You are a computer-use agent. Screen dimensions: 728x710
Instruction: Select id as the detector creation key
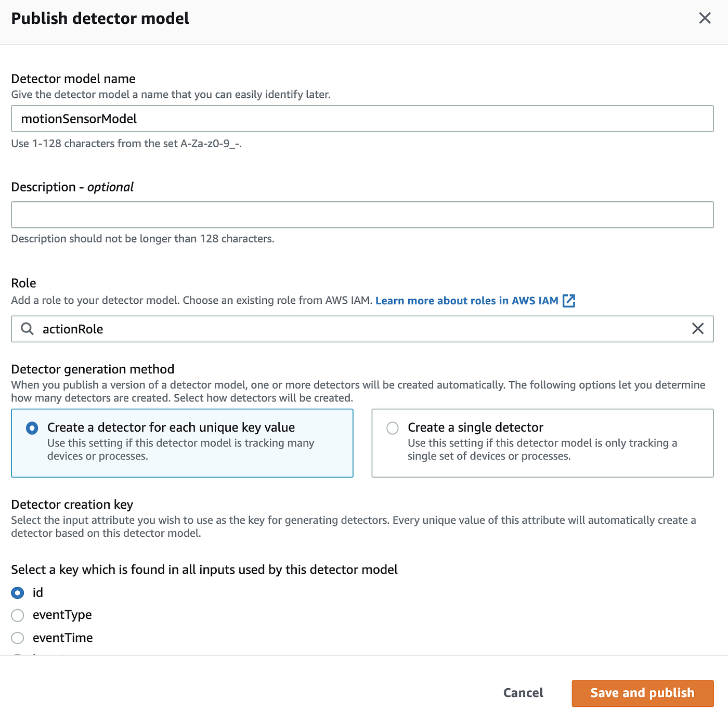(18, 592)
